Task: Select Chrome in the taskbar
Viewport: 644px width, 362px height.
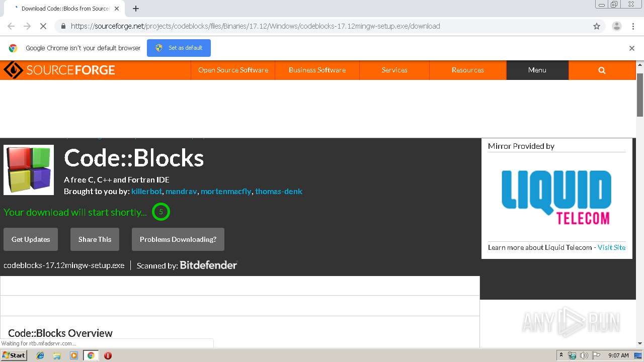Action: coord(91,355)
